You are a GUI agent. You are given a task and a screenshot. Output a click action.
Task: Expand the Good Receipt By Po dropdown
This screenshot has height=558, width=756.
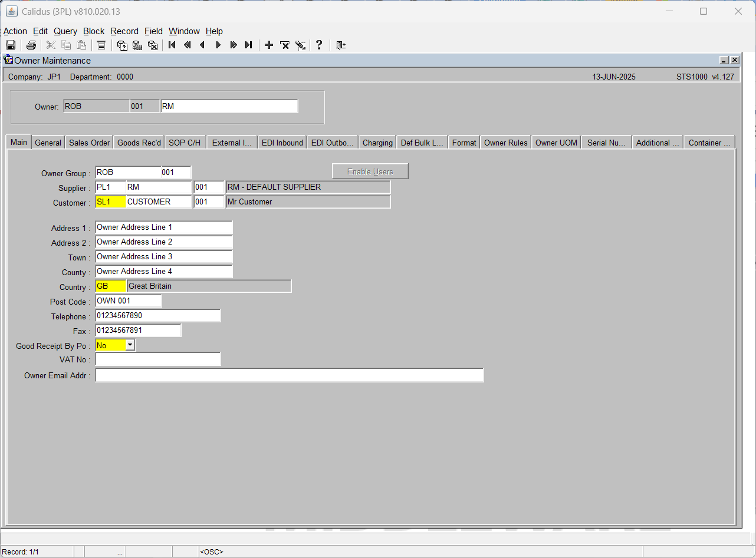coord(130,345)
